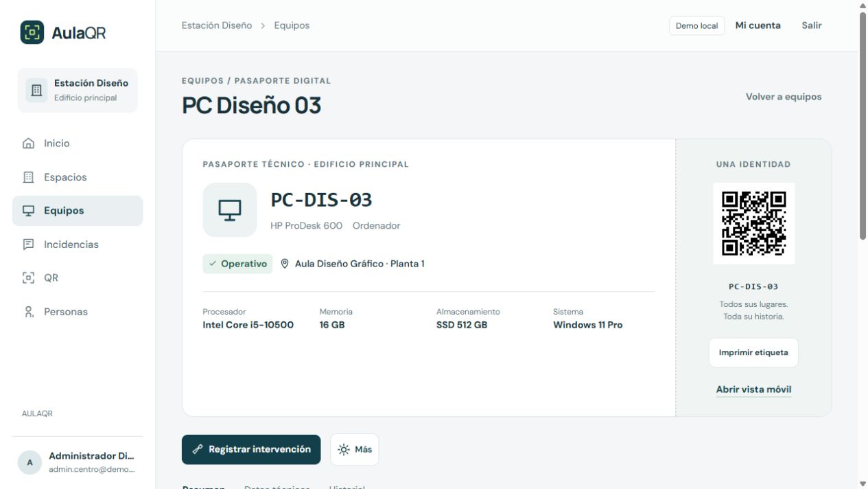Open Mi cuenta

pyautogui.click(x=758, y=25)
